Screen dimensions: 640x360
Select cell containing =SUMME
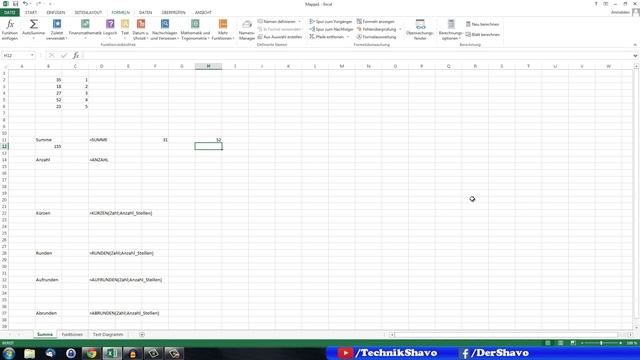tap(102, 140)
